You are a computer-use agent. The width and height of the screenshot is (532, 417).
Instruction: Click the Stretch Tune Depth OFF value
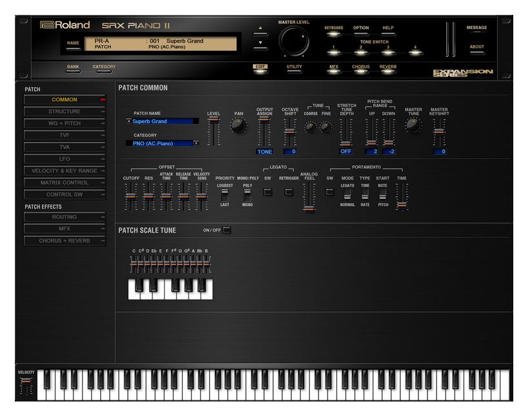345,151
